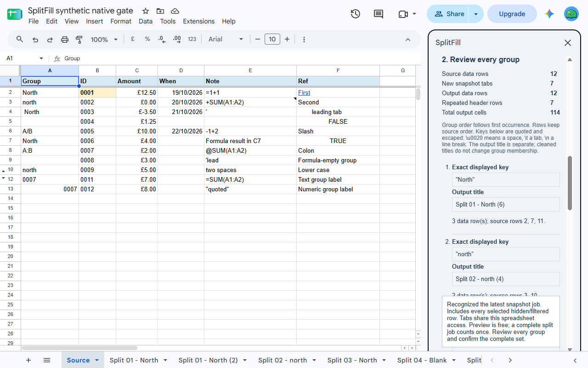588x368 pixels.
Task: Open the Gemini sparkle icon
Action: pos(549,14)
